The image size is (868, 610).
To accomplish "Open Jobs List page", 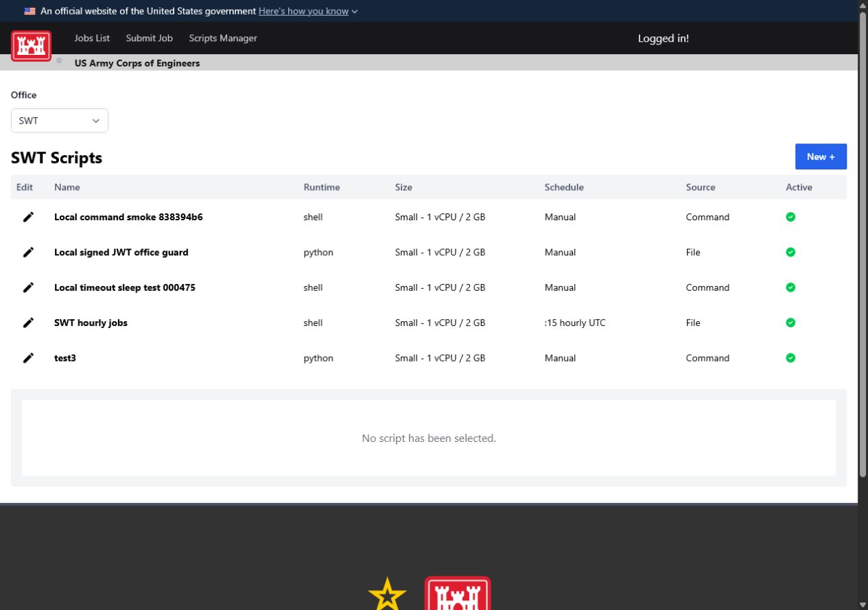I will pos(92,38).
